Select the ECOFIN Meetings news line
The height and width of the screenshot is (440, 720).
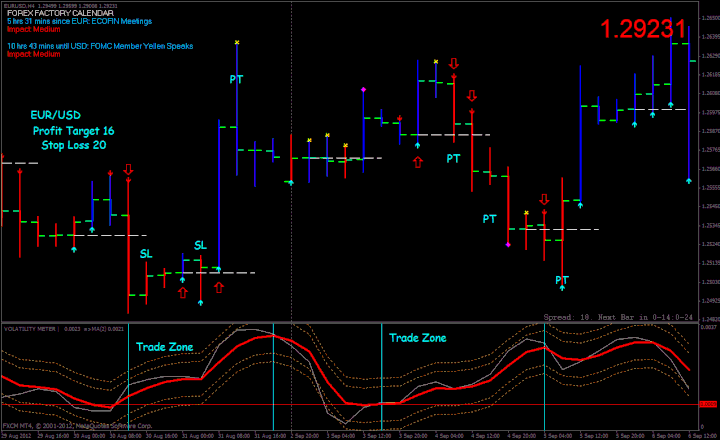pyautogui.click(x=79, y=21)
